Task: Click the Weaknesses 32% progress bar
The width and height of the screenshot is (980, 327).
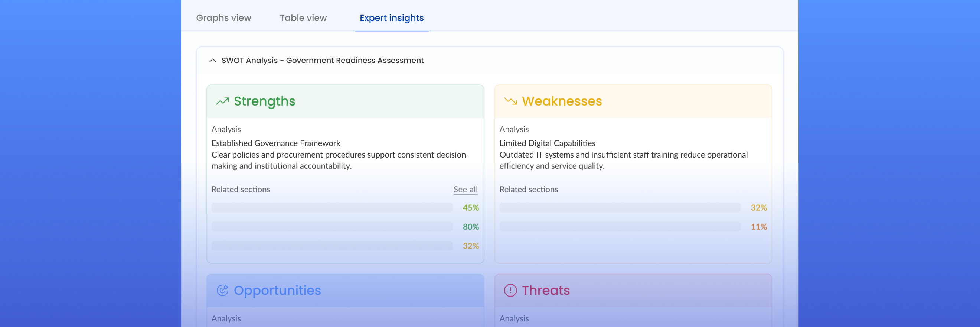Action: (620, 208)
